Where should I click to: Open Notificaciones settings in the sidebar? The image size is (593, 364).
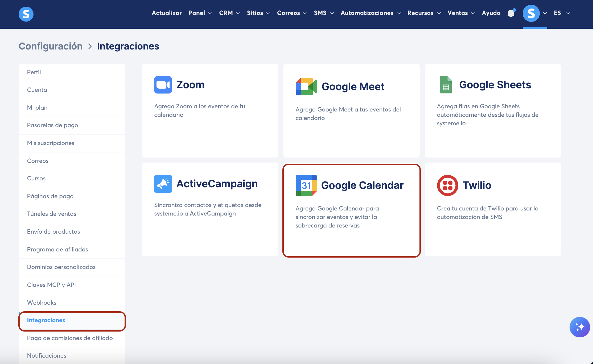pyautogui.click(x=72, y=356)
